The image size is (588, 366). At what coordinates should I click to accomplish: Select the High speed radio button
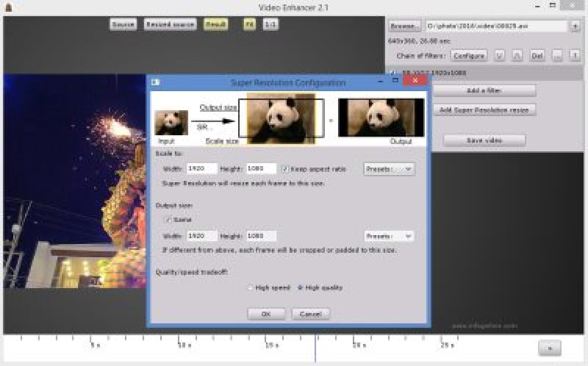click(x=250, y=288)
